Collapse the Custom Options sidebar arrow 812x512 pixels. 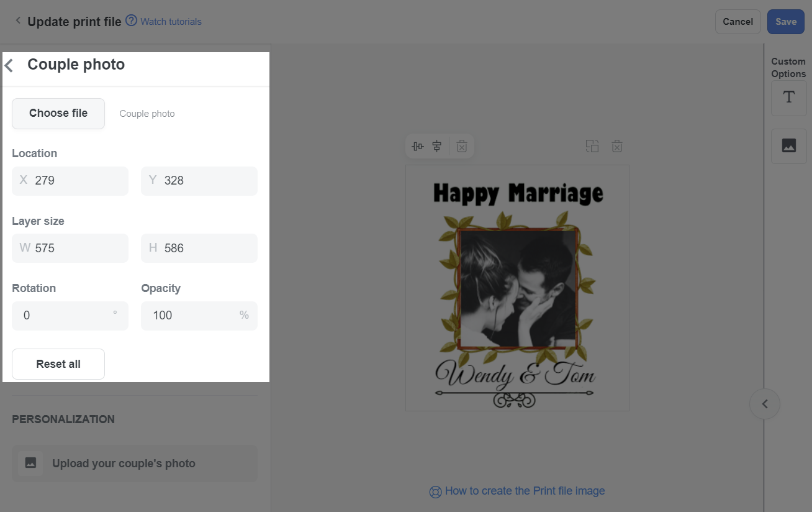[x=765, y=404]
